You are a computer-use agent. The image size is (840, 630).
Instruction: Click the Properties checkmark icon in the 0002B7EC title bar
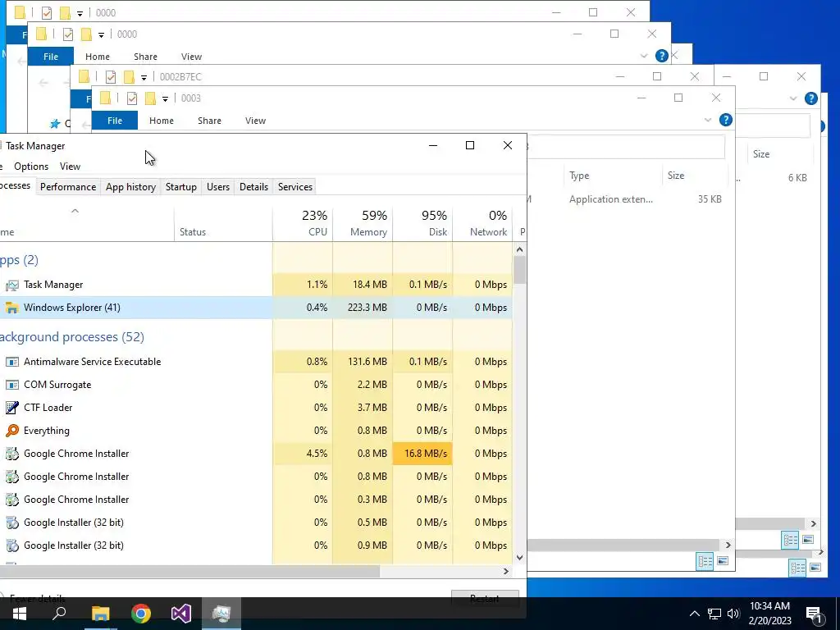click(111, 76)
